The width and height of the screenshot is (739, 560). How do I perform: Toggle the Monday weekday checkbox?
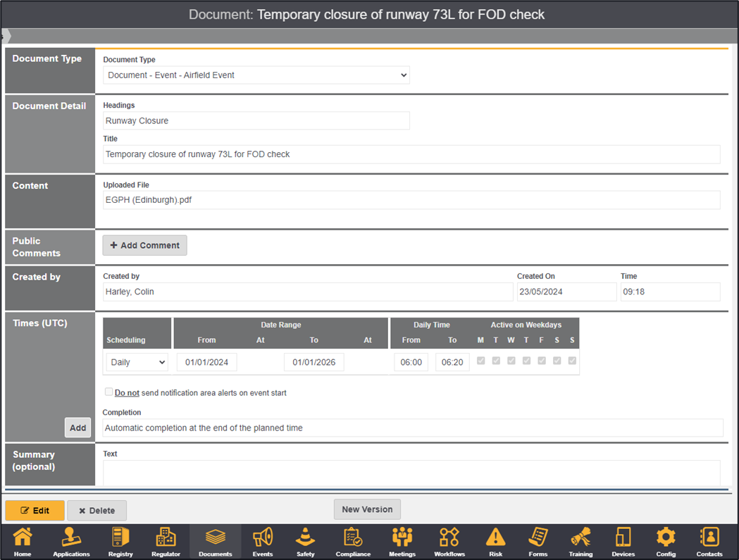click(x=480, y=361)
